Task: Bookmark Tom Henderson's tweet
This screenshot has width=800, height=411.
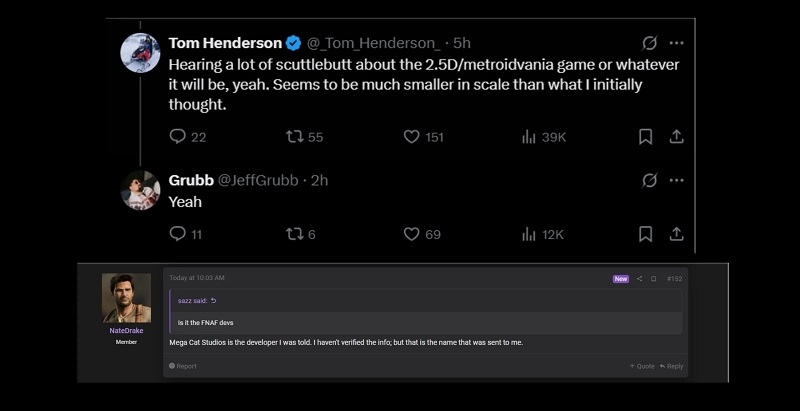Action: click(646, 137)
